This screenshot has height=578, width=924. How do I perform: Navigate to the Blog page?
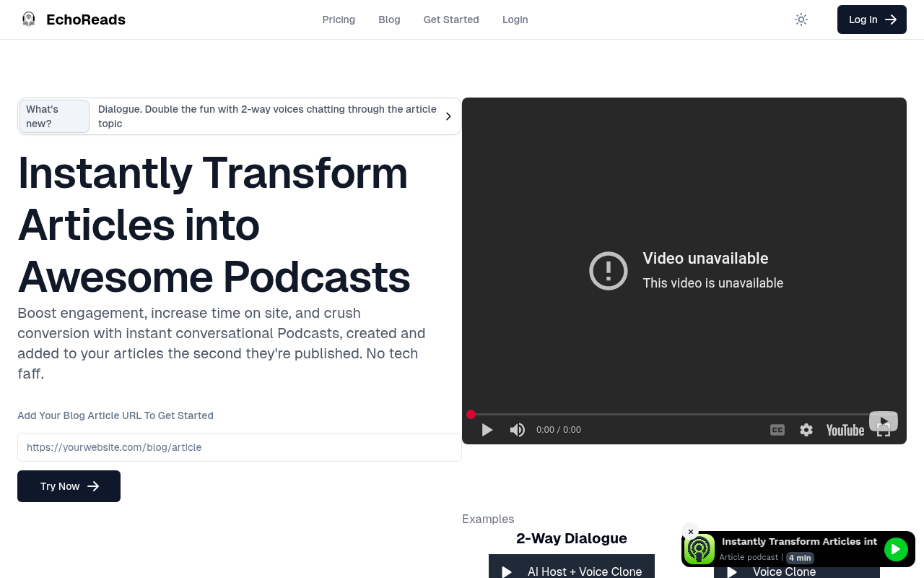click(x=389, y=20)
